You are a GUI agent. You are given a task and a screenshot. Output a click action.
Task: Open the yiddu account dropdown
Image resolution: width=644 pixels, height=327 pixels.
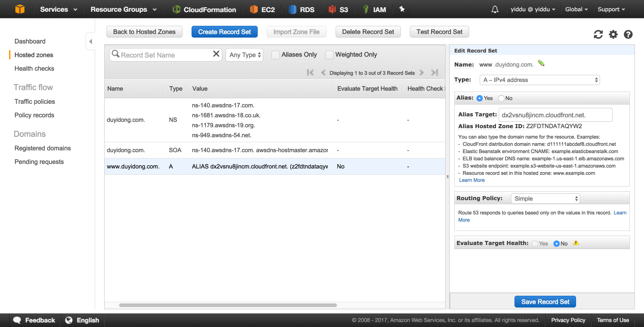click(533, 10)
